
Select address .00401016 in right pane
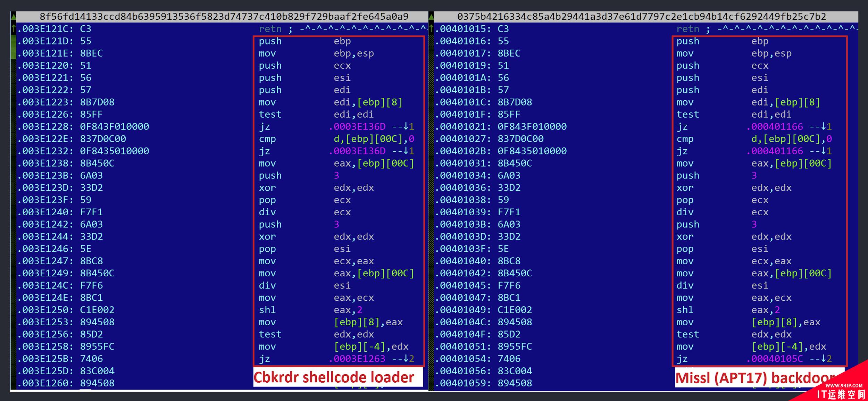click(463, 41)
